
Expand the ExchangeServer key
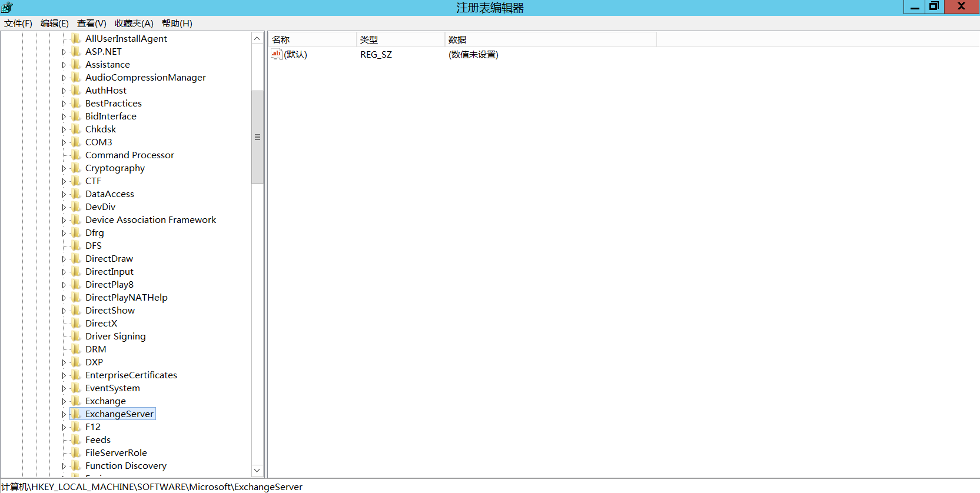[64, 414]
